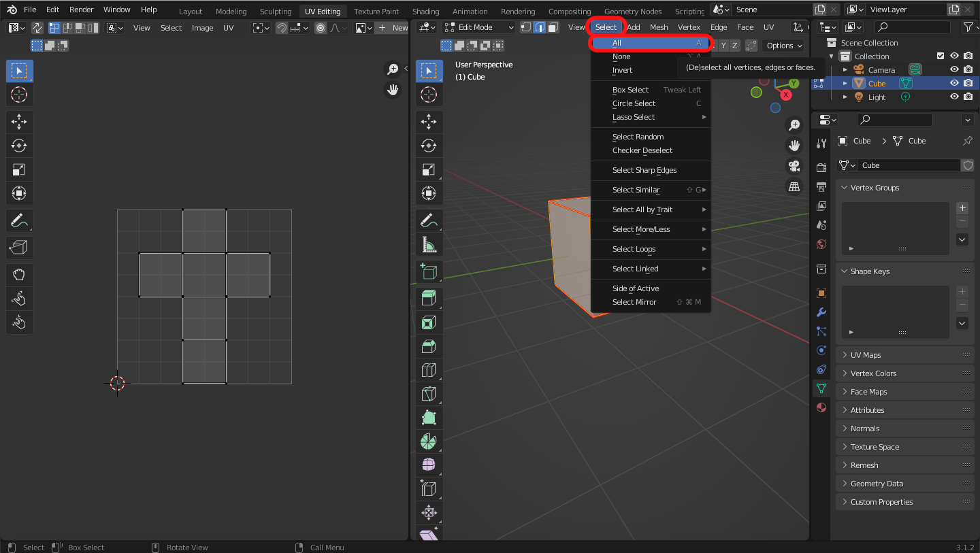Collapse the Vertex Groups panel
This screenshot has width=980, height=553.
[904, 188]
